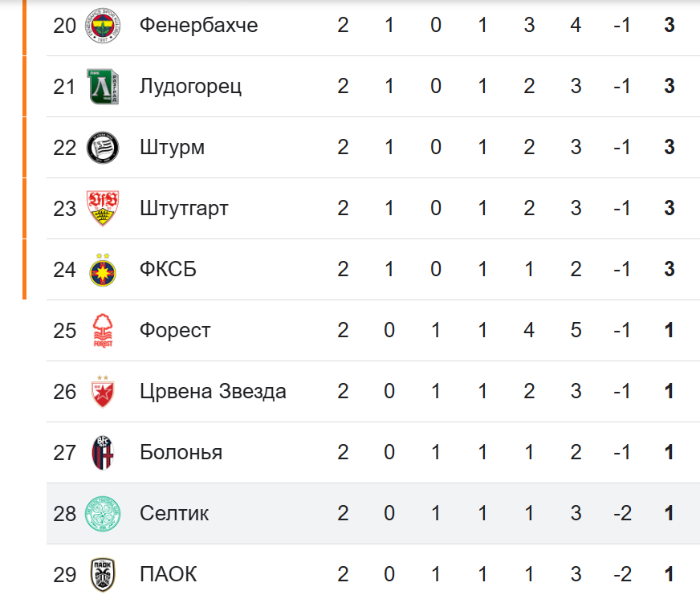Click the Селтик green clover crest
Viewport: 700px width, 603px height.
tap(103, 514)
